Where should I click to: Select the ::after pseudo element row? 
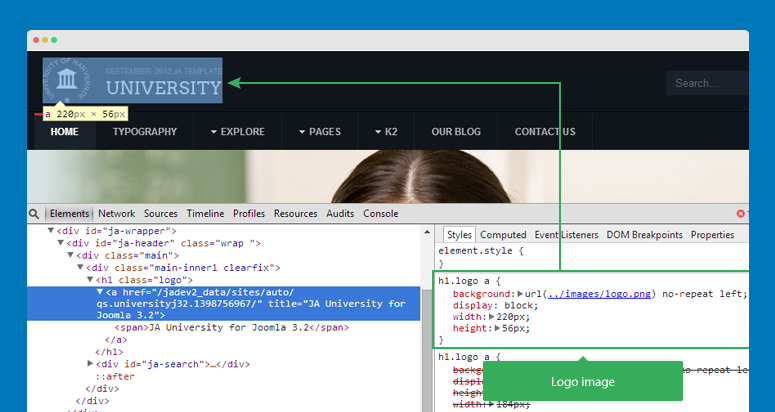(115, 376)
